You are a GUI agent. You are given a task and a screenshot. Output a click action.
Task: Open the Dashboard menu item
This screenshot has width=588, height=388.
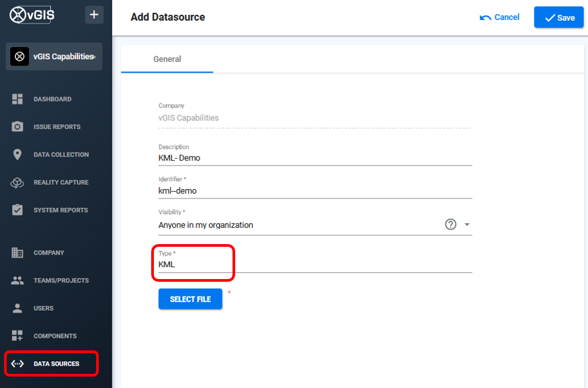click(52, 99)
